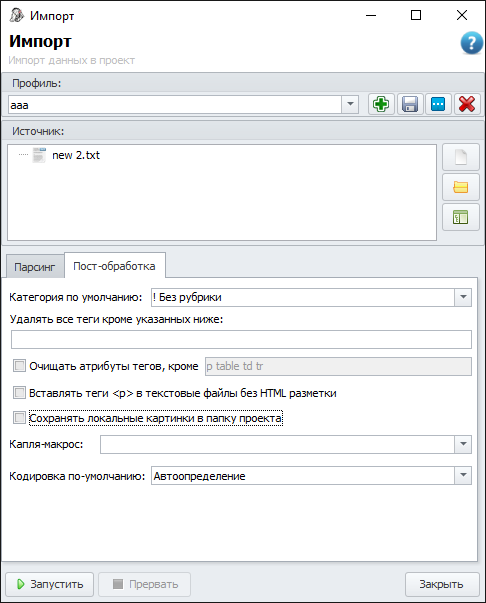Open help via blue question mark
The width and height of the screenshot is (486, 603).
pos(471,43)
